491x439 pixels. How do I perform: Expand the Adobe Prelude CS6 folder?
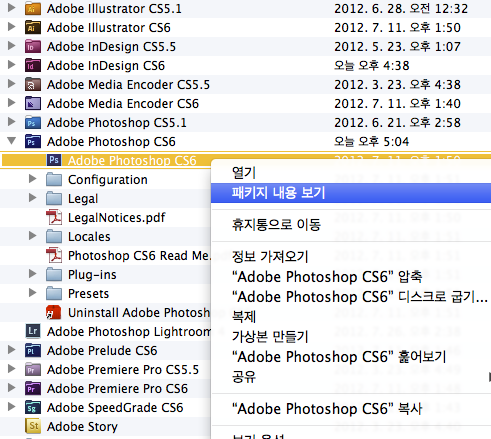click(x=11, y=349)
